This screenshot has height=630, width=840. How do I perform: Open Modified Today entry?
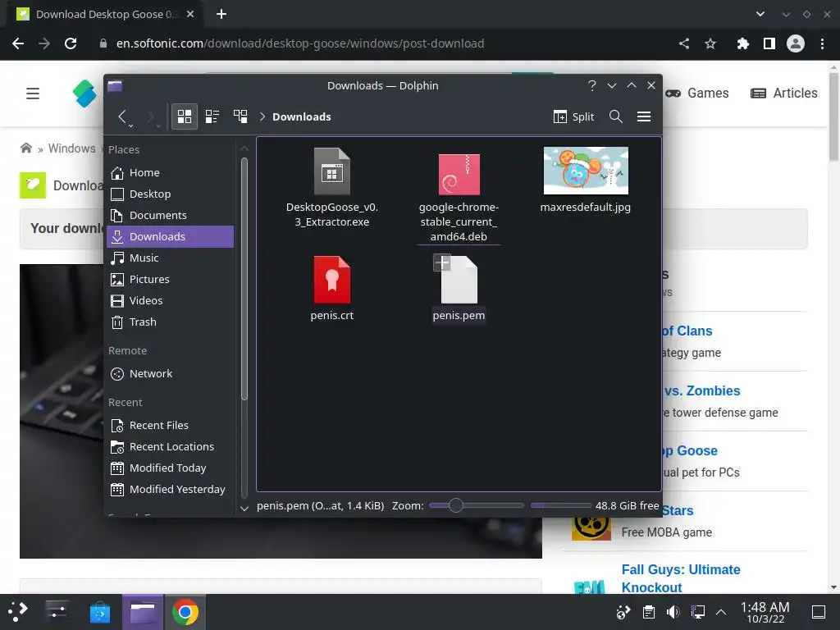click(x=171, y=468)
